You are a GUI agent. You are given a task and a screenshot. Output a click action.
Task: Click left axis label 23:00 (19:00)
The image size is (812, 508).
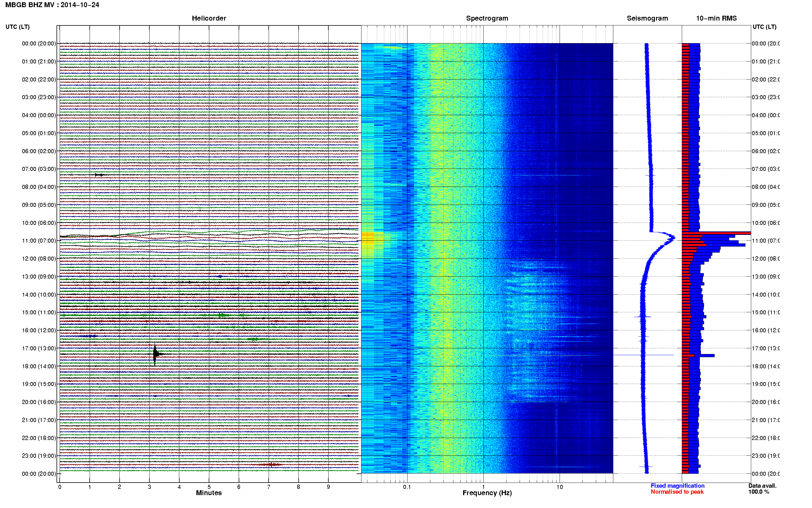39,456
